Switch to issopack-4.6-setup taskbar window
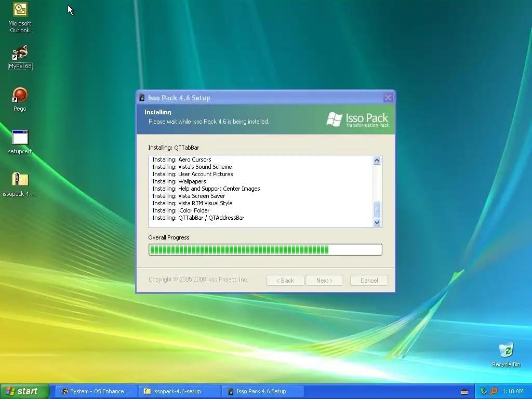Viewport: 532px width, 399px height. [179, 391]
